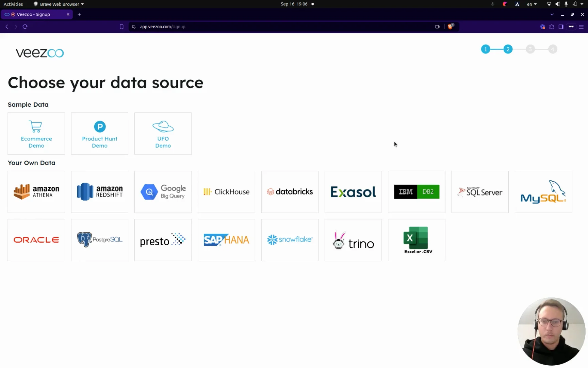The width and height of the screenshot is (588, 368).
Task: Open the tab list chevron dropdown
Action: click(552, 14)
